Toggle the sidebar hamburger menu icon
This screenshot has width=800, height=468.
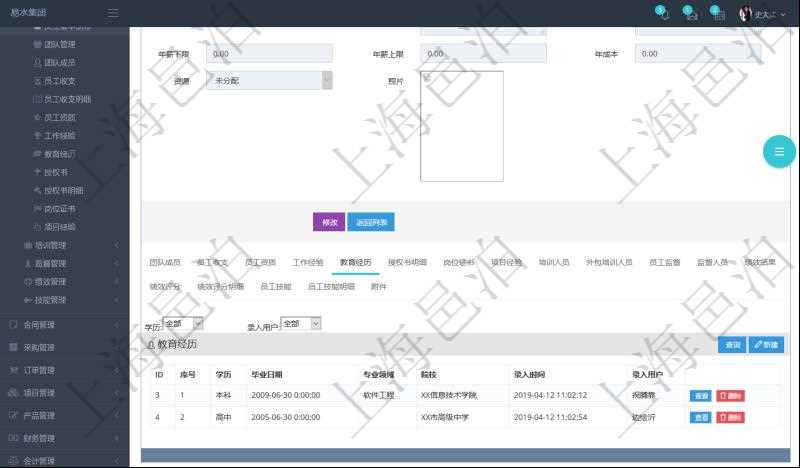113,13
